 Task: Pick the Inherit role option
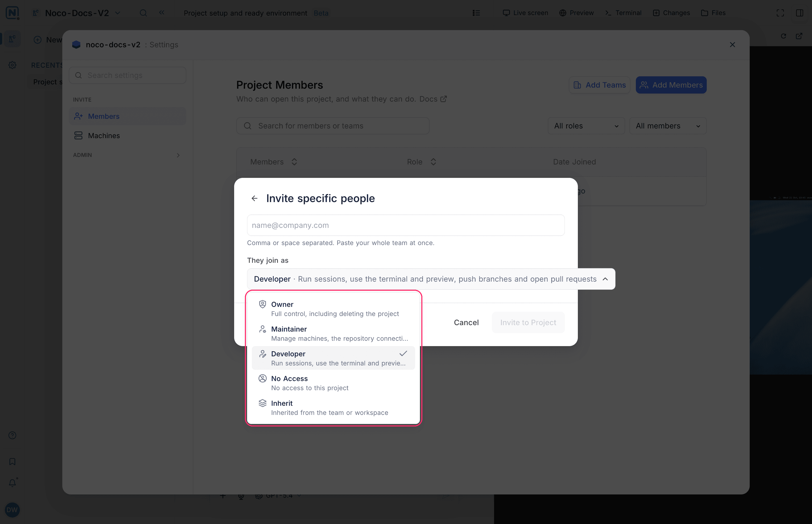(x=333, y=408)
